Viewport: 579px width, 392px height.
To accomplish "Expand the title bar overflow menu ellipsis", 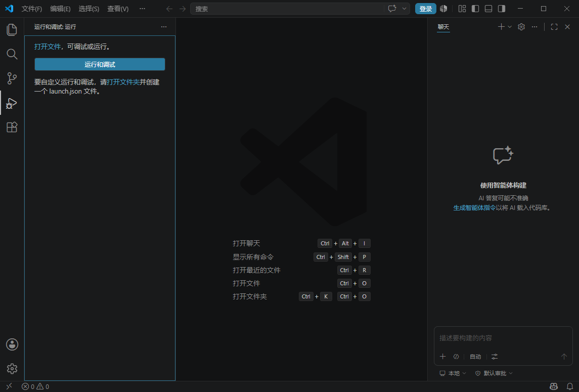I will tap(142, 9).
